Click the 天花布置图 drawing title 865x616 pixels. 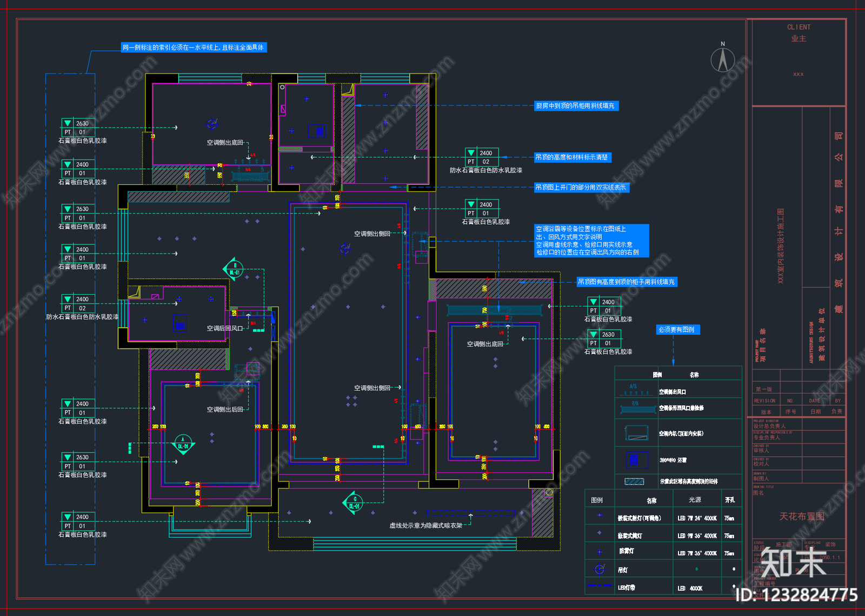coord(802,517)
